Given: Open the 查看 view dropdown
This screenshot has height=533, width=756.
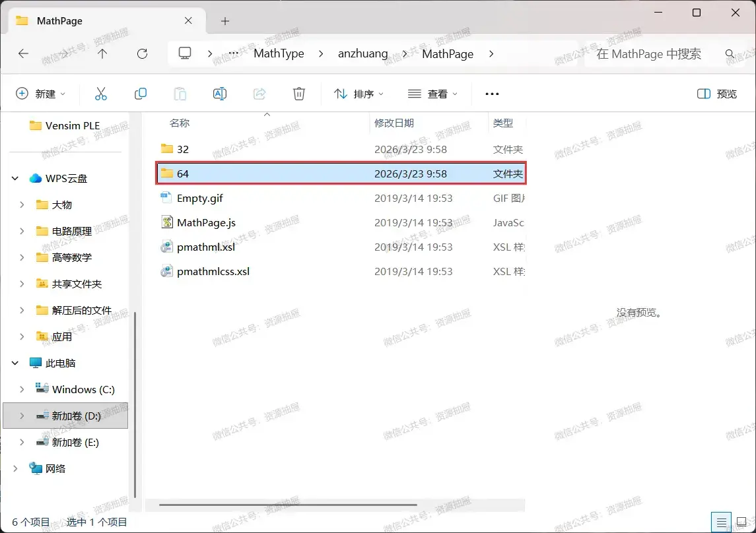Looking at the screenshot, I should (x=432, y=94).
